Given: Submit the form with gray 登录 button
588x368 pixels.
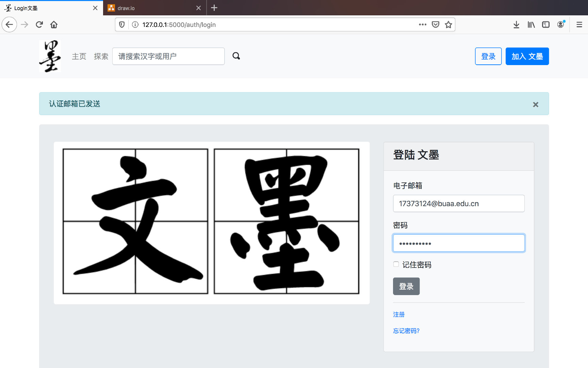Looking at the screenshot, I should [x=406, y=286].
